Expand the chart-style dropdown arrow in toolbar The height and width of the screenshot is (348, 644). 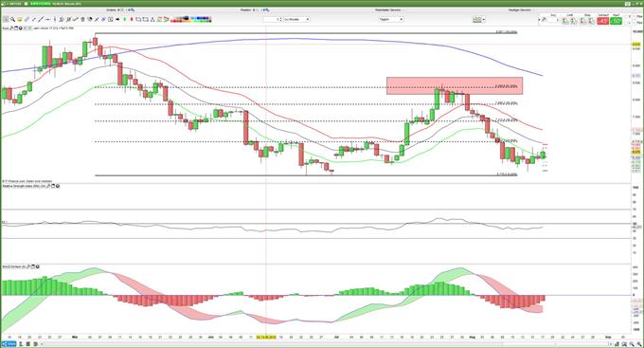click(x=484, y=19)
